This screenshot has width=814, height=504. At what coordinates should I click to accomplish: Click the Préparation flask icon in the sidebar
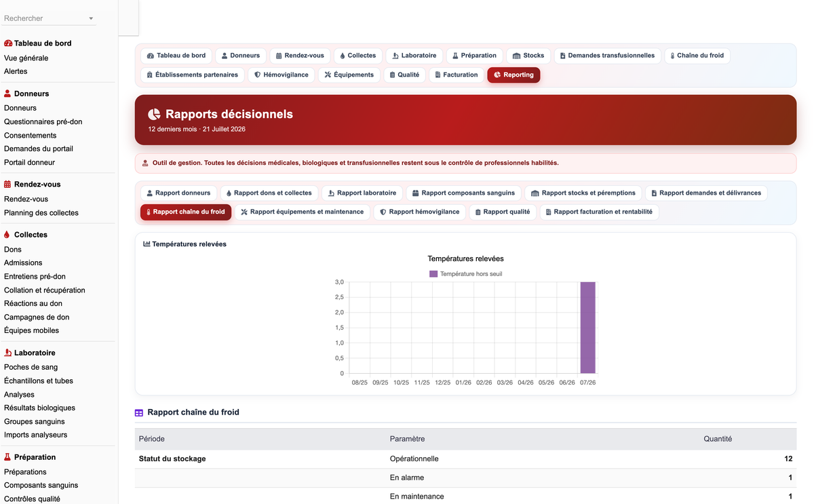click(x=7, y=457)
